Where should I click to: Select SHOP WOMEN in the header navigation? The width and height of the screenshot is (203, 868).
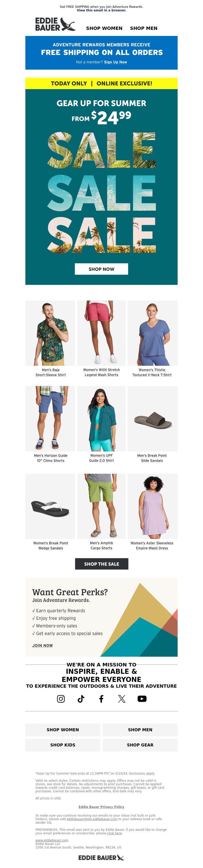point(104,28)
